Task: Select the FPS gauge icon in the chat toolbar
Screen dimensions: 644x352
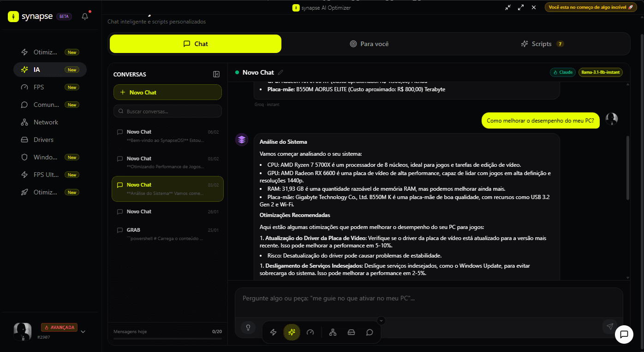Action: 310,332
